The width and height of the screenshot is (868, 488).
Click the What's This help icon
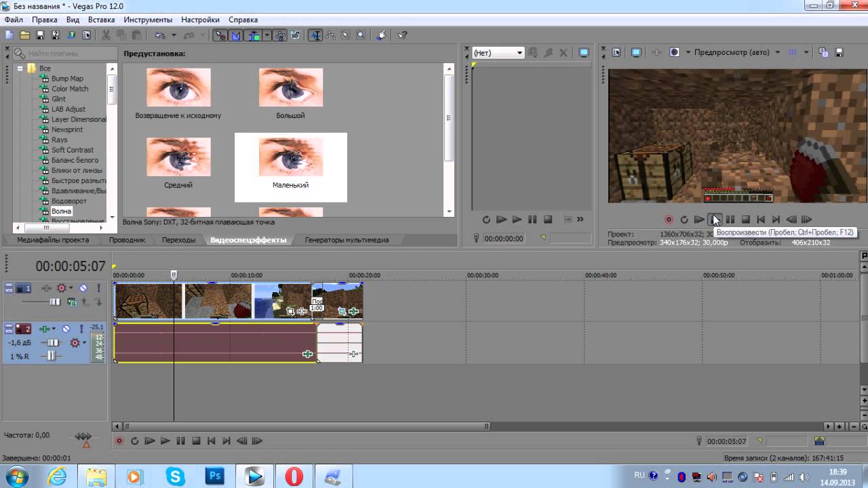[x=402, y=35]
